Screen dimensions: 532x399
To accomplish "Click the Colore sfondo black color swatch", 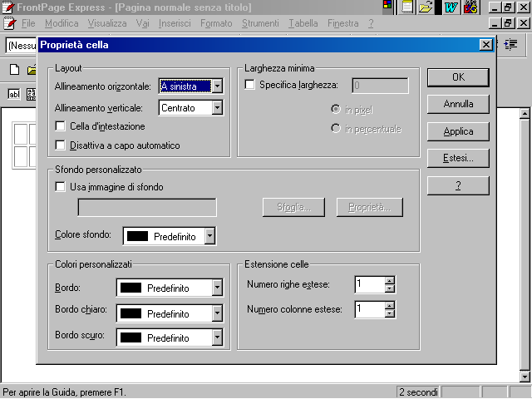I will [137, 236].
